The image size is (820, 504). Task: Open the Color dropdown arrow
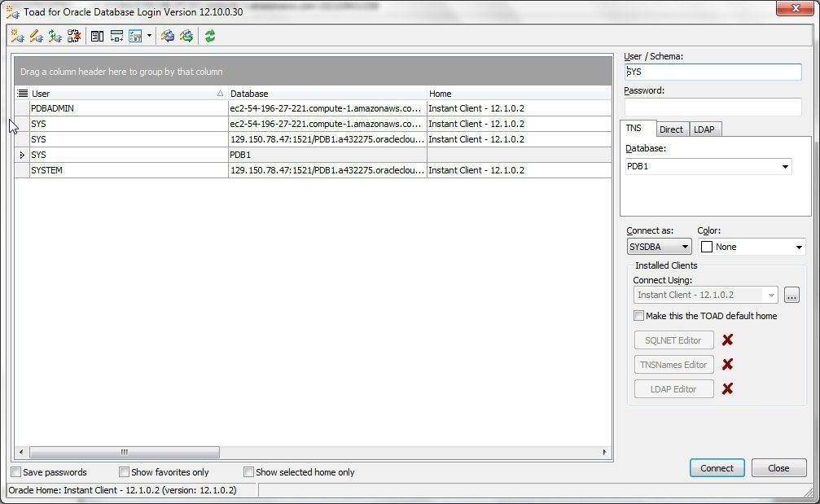click(x=799, y=247)
